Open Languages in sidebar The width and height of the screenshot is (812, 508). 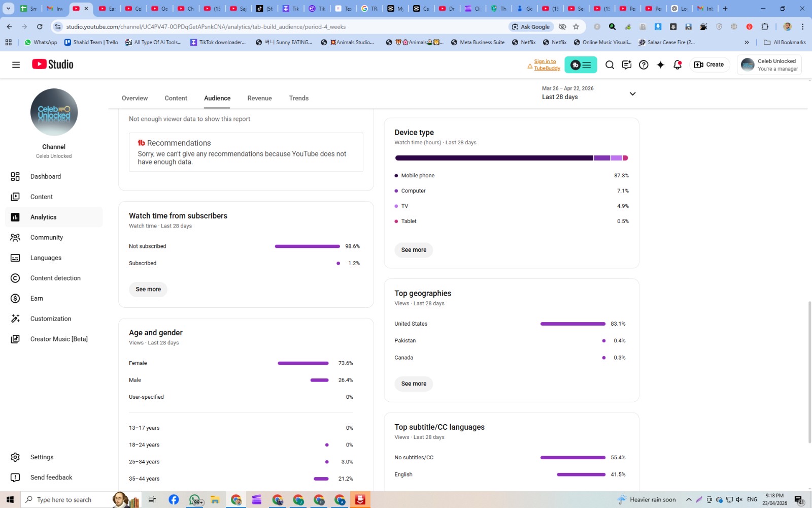[54, 258]
